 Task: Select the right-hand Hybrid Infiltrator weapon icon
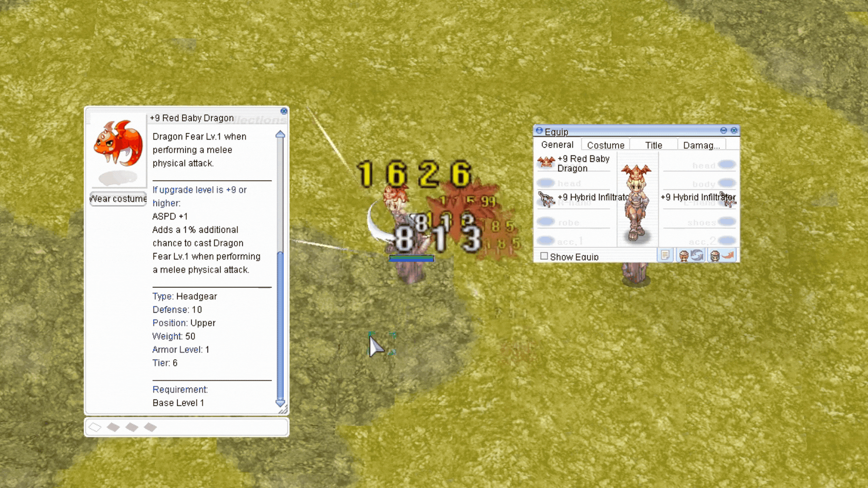pyautogui.click(x=546, y=199)
